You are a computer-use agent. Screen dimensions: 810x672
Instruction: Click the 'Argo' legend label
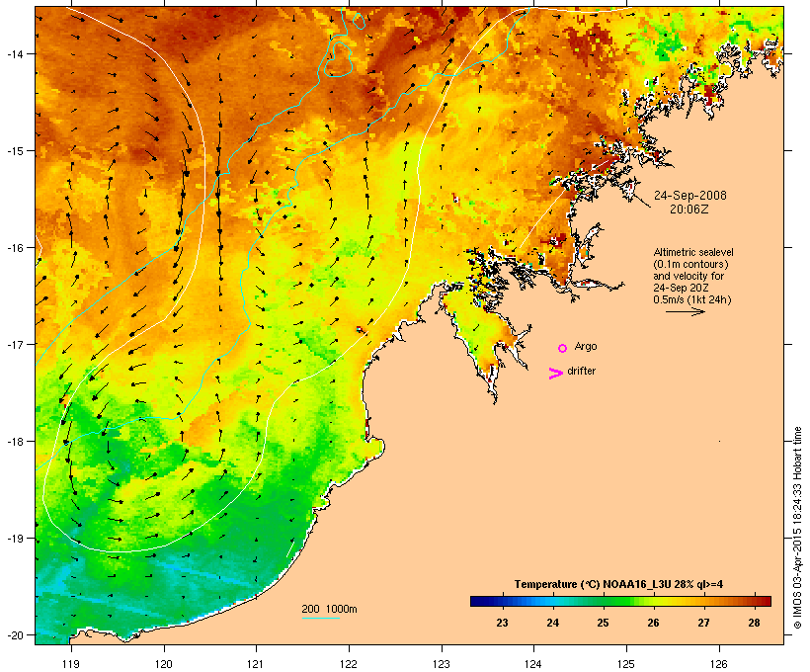tap(586, 346)
